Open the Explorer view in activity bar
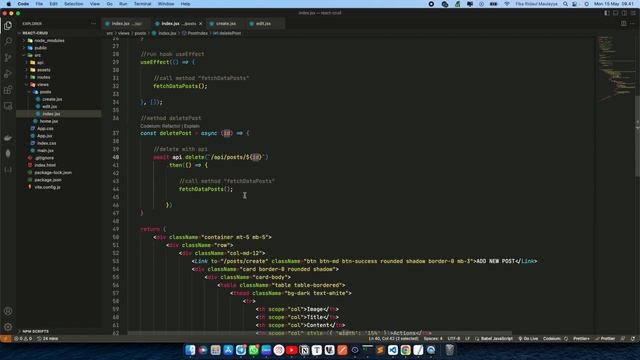This screenshot has height=360, width=640. [x=8, y=26]
